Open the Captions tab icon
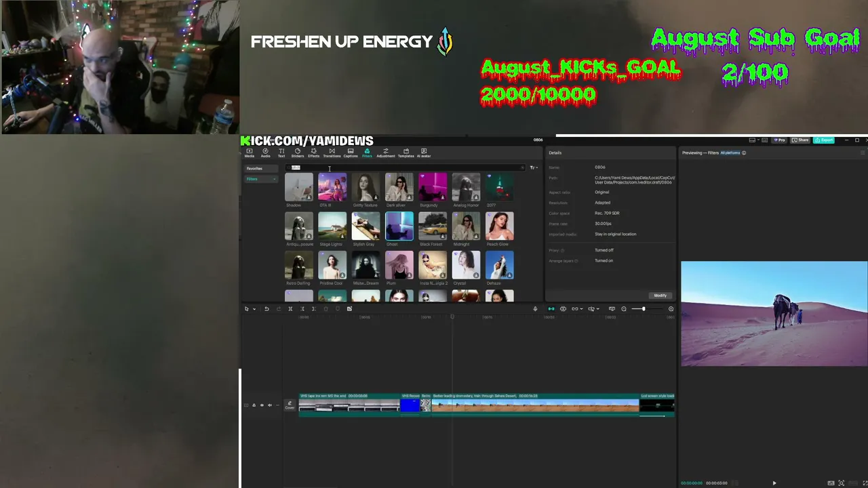The height and width of the screenshot is (488, 868). click(351, 151)
